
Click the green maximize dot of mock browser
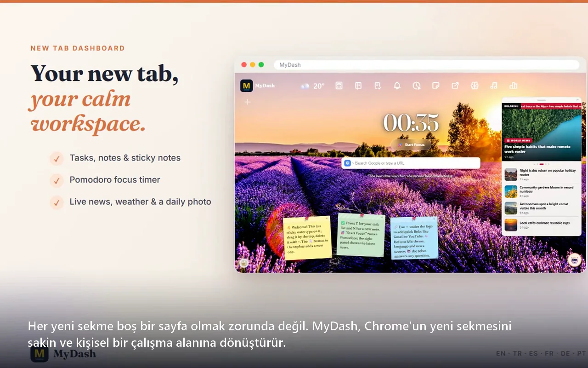[261, 65]
